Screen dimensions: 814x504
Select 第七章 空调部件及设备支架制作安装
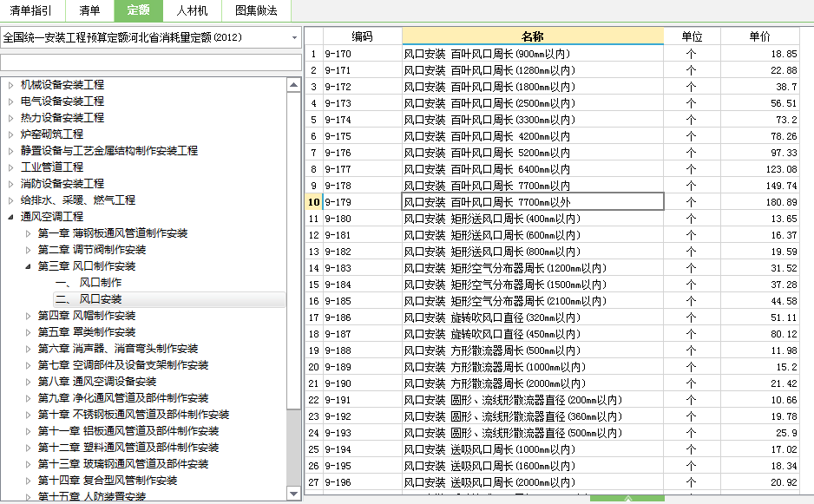pos(123,365)
